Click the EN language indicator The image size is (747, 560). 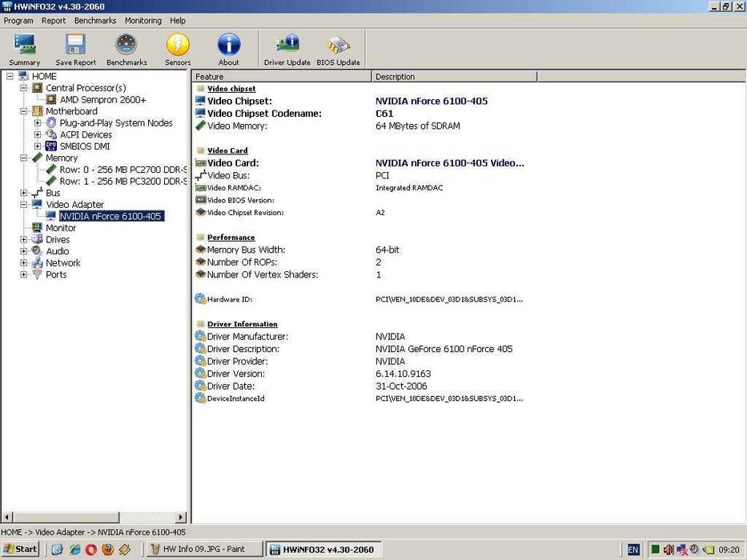point(633,550)
